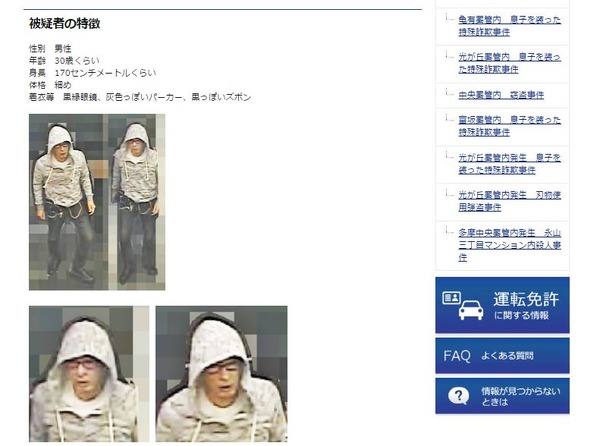
Task: Click the 情報が見つからないときは banner text
Action: click(520, 396)
